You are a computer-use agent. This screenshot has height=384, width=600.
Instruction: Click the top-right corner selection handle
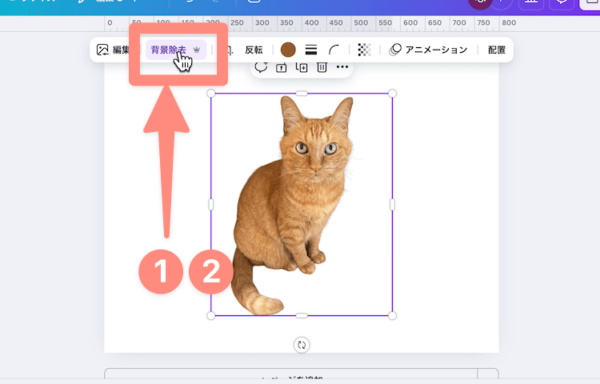click(392, 93)
